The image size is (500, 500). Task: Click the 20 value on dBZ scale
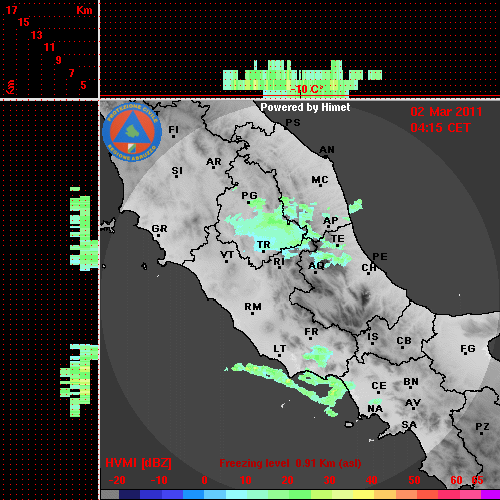pos(287,480)
